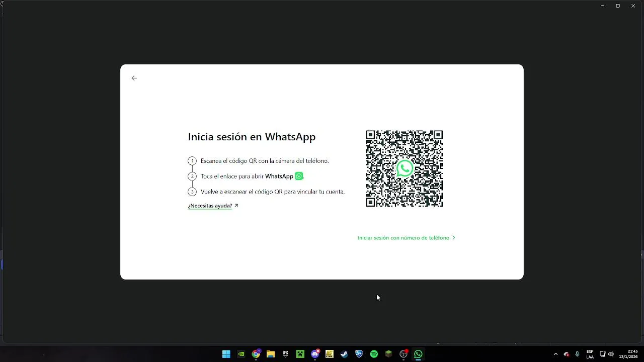644x362 pixels.
Task: Click the green WhatsApp logo in step 2
Action: pos(299,176)
